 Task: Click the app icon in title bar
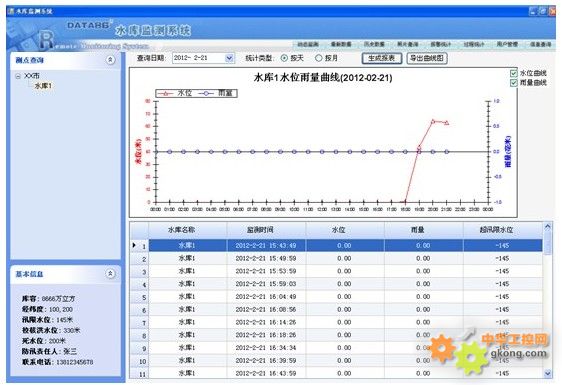click(11, 11)
